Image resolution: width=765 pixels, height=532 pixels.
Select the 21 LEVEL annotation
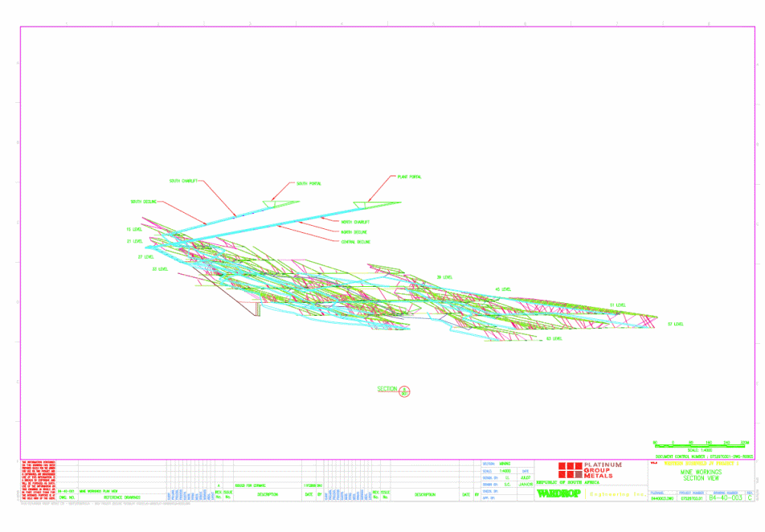point(135,241)
